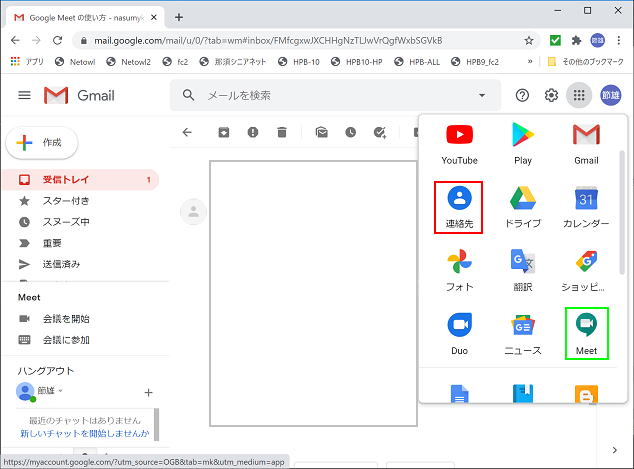Open 重要 important folder

point(52,243)
